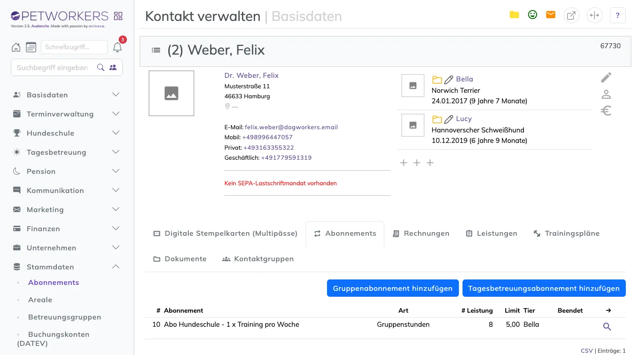Screen dimensions: 644x355
Task: Download the CSV export link
Action: (587, 351)
